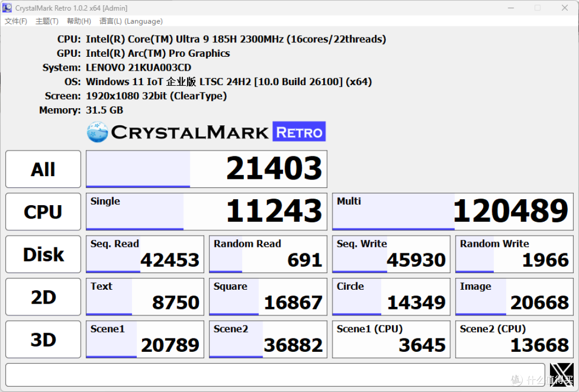Open the 语言(L) (Language) menu

131,21
